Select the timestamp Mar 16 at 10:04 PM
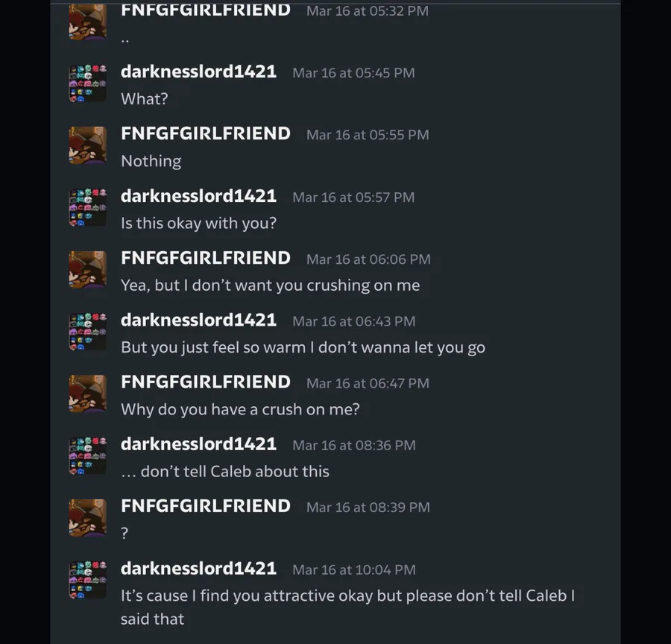 (x=354, y=569)
